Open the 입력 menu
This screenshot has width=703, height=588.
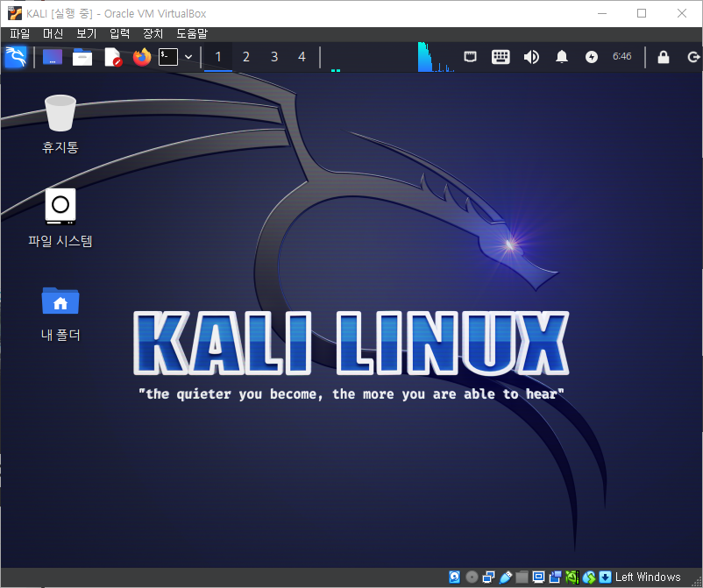120,33
